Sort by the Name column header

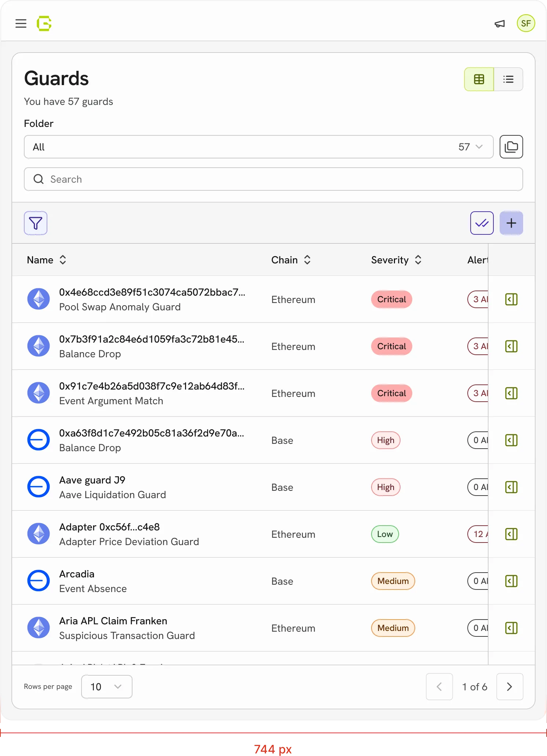point(47,260)
